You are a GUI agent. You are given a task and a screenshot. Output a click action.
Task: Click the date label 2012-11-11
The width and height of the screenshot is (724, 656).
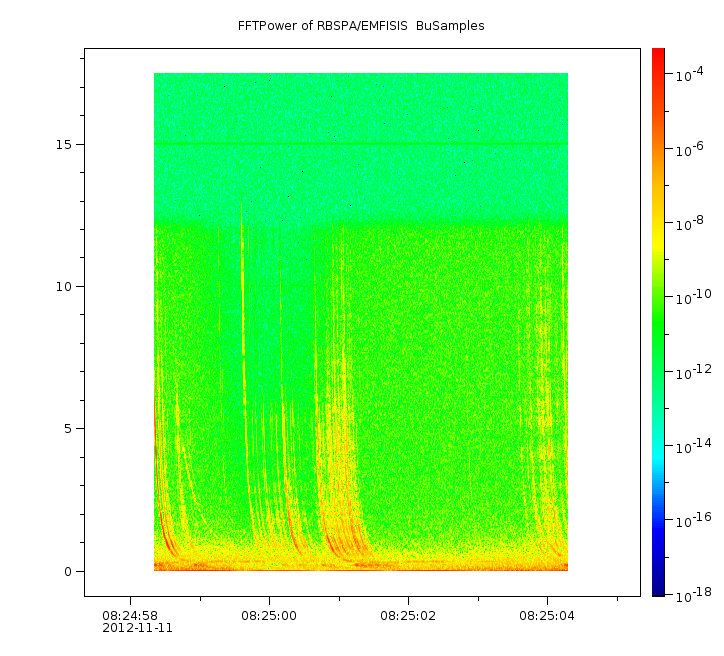click(x=138, y=628)
